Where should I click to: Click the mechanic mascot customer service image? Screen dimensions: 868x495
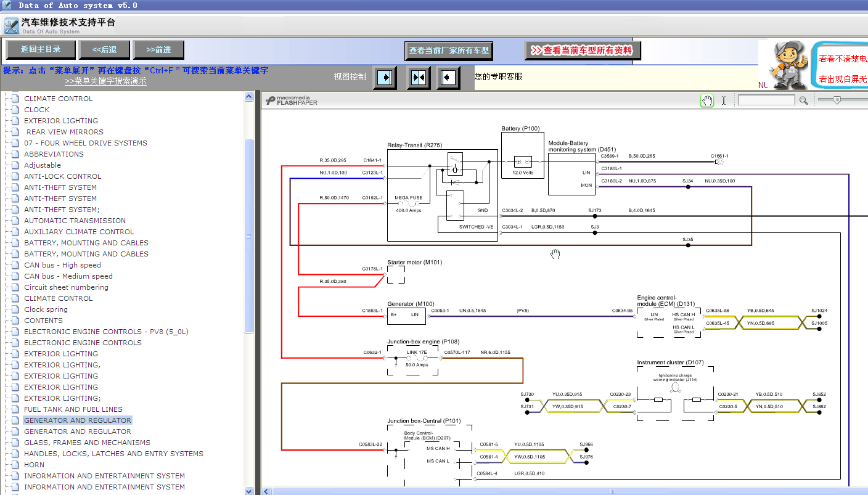click(x=784, y=63)
